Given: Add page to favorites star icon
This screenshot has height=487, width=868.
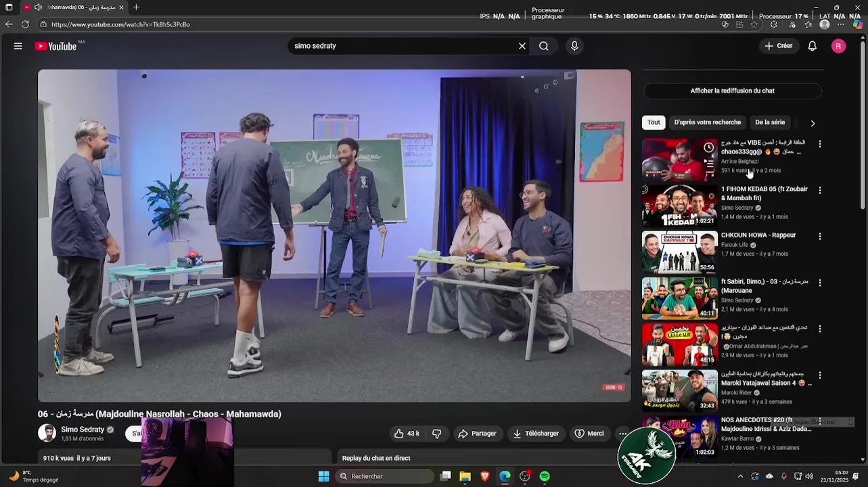Looking at the screenshot, I should point(754,24).
